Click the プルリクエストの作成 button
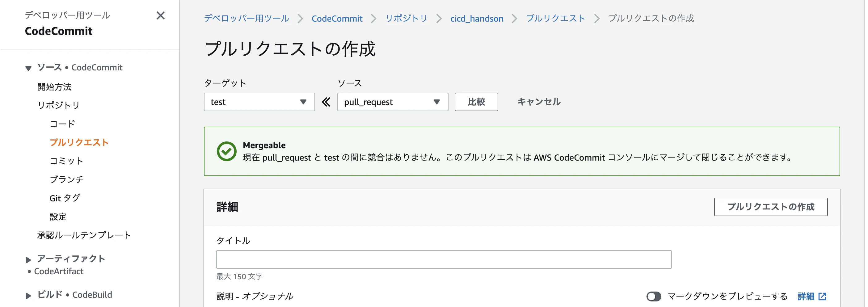Viewport: 868px width, 307px height. click(770, 207)
